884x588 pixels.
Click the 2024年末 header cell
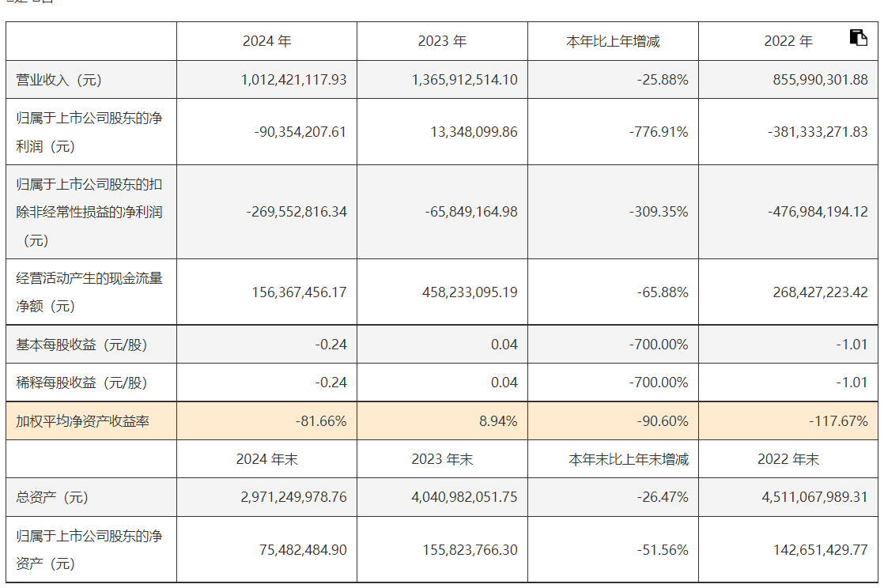266,459
